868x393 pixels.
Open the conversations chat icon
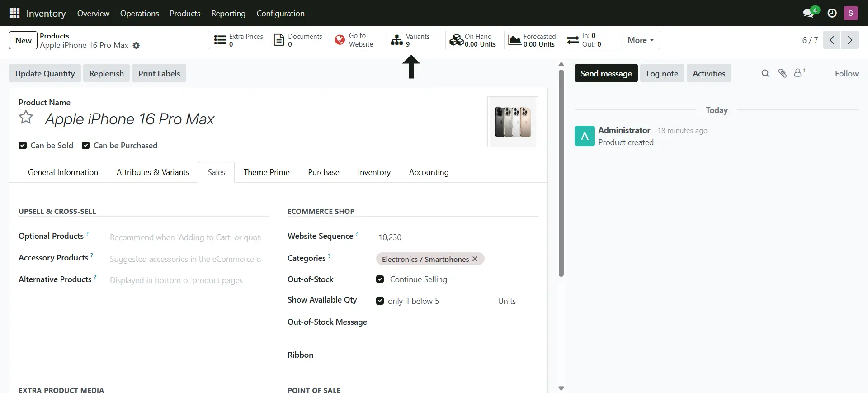tap(808, 13)
